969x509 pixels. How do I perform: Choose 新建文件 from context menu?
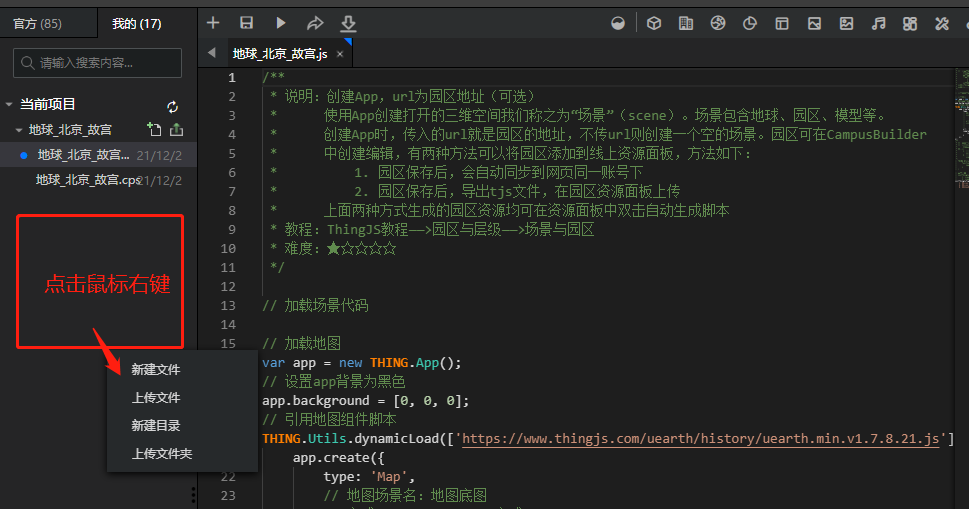pyautogui.click(x=156, y=370)
